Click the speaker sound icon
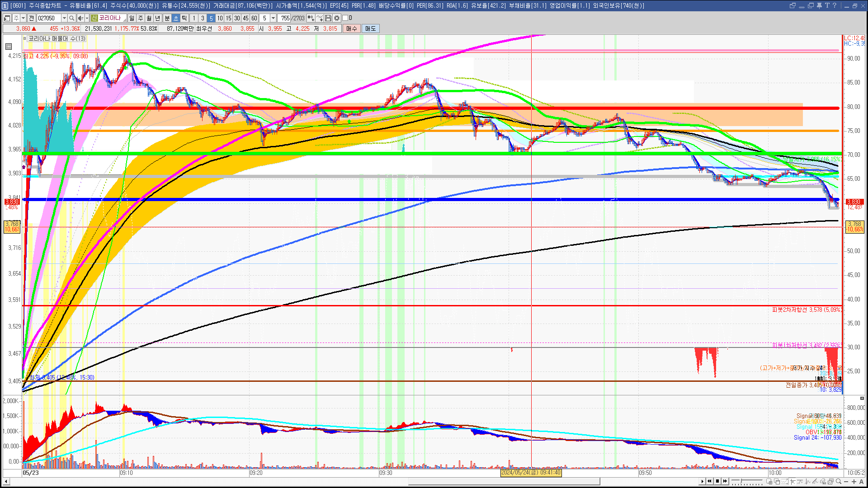 [x=80, y=18]
